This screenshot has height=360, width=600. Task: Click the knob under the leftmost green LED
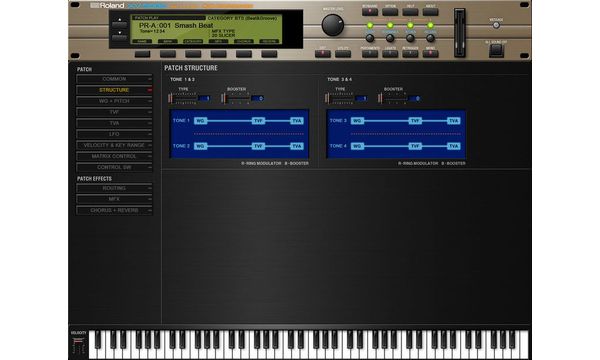[x=370, y=38]
